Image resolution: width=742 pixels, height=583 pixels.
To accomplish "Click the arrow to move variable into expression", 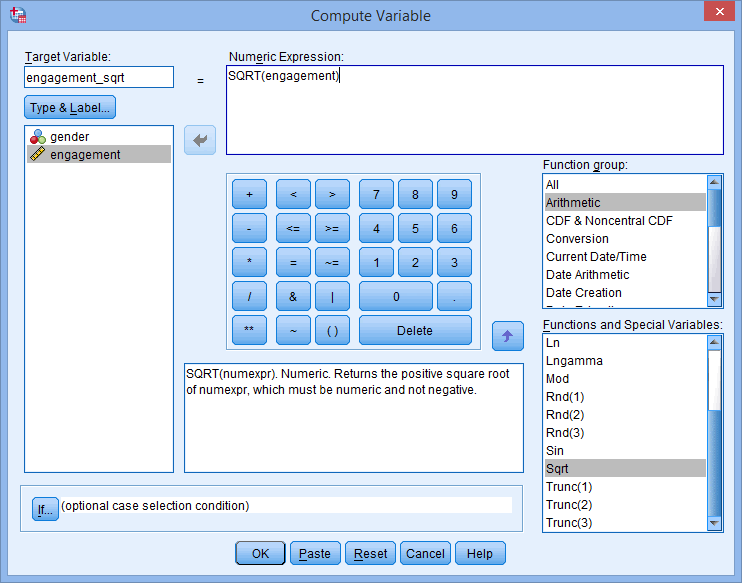I will [x=200, y=141].
